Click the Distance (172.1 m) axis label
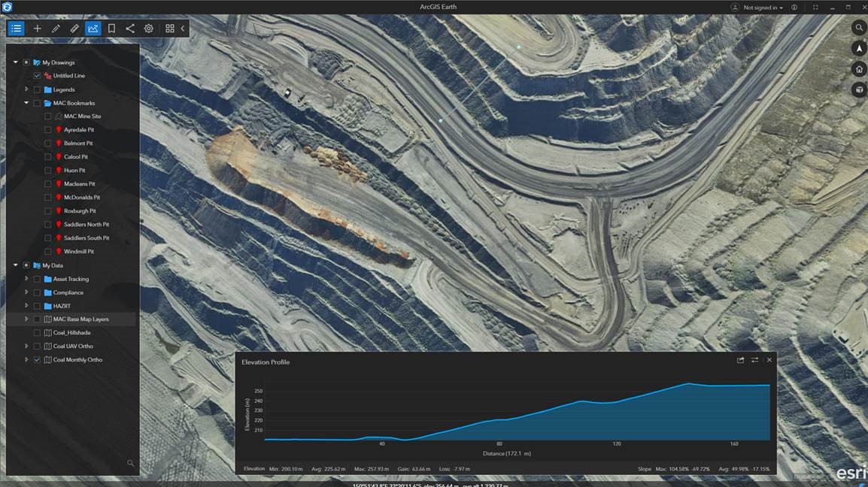The image size is (868, 487). pos(506,453)
